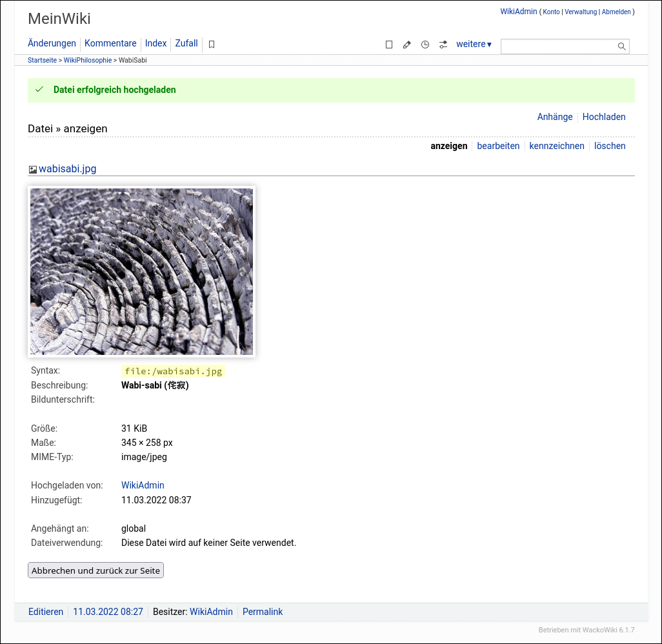
Task: Open the Anhänge link
Action: [554, 117]
